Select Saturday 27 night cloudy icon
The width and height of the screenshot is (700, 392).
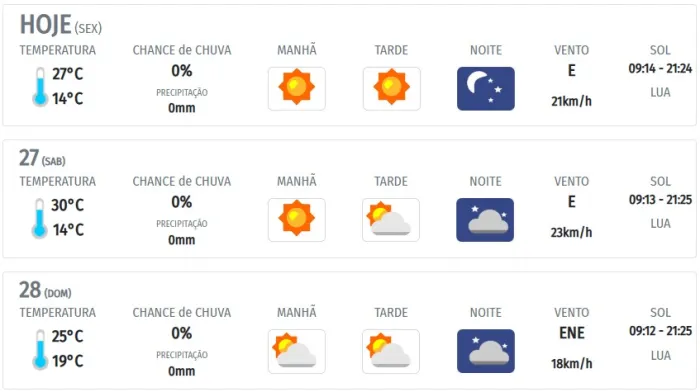point(485,220)
